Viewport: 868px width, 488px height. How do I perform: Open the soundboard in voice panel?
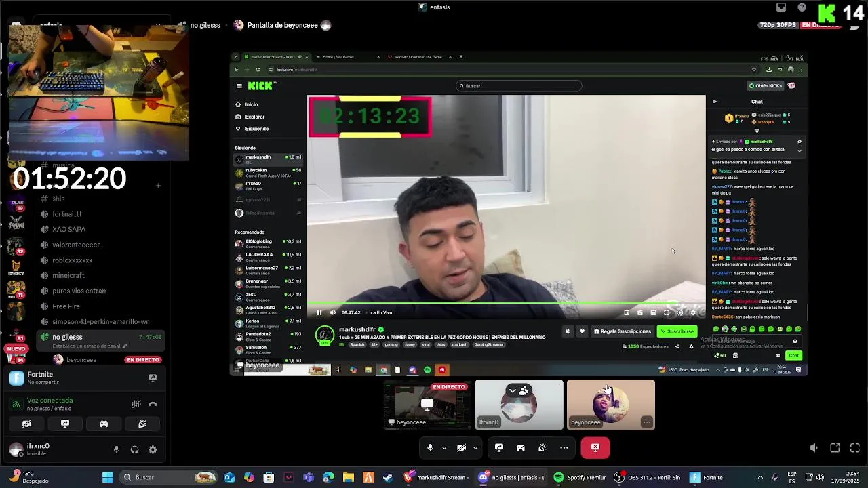pos(142,424)
